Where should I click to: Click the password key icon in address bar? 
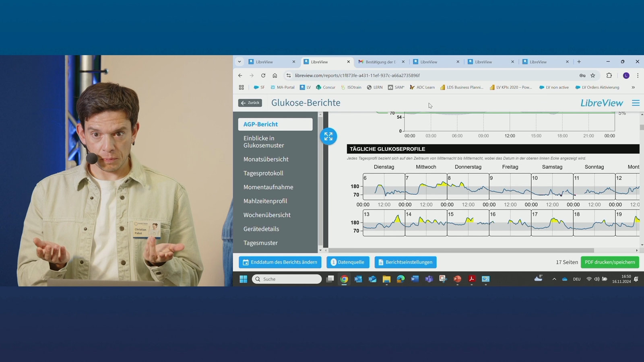pos(582,76)
